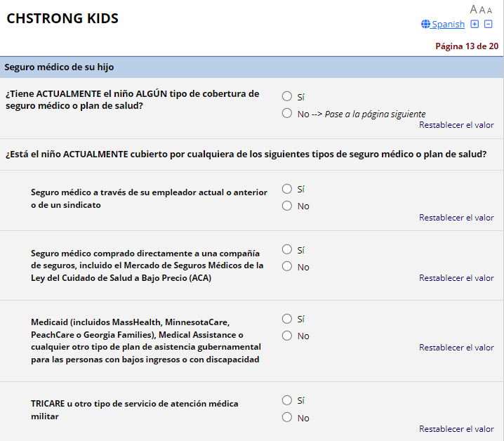Screen dimensions: 504x441
Task: Select the smallest font size A
Action: tap(489, 11)
